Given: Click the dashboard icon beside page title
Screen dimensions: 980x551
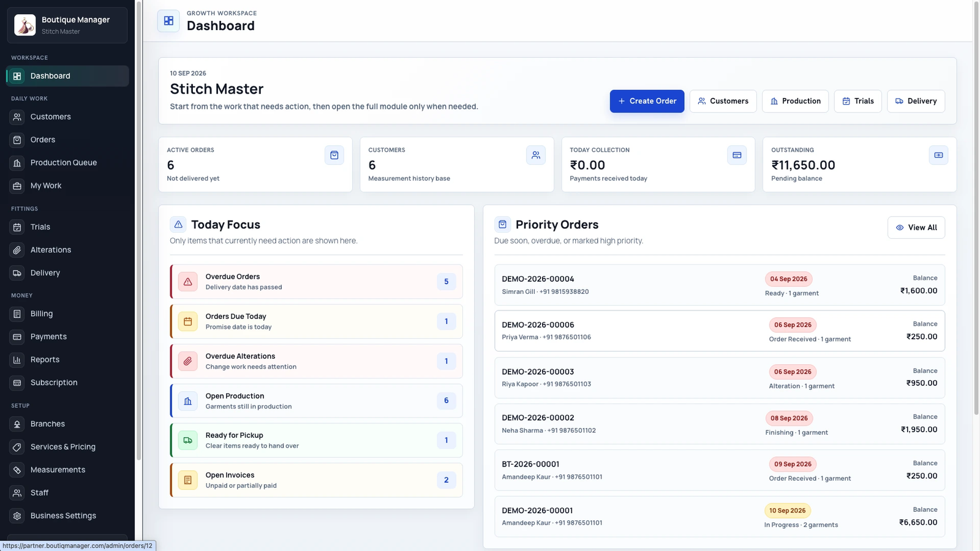Looking at the screenshot, I should [x=168, y=21].
